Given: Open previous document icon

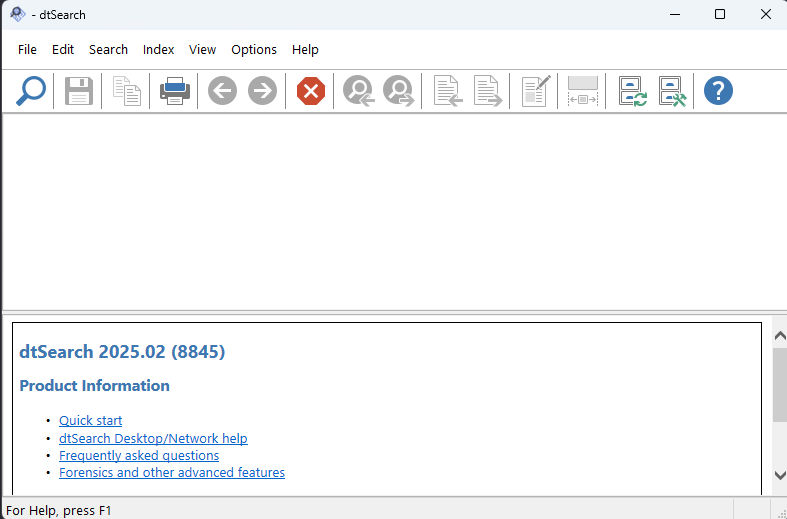Looking at the screenshot, I should click(448, 91).
